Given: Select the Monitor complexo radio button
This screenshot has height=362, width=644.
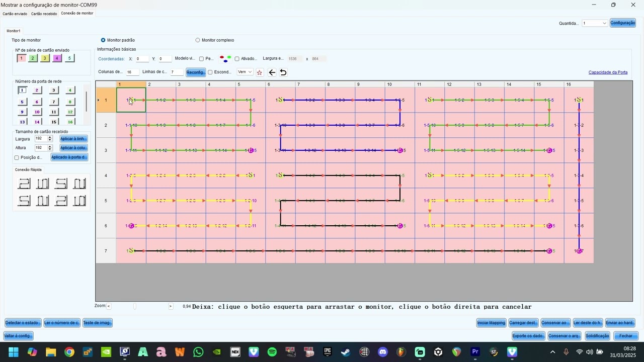Looking at the screenshot, I should (198, 40).
